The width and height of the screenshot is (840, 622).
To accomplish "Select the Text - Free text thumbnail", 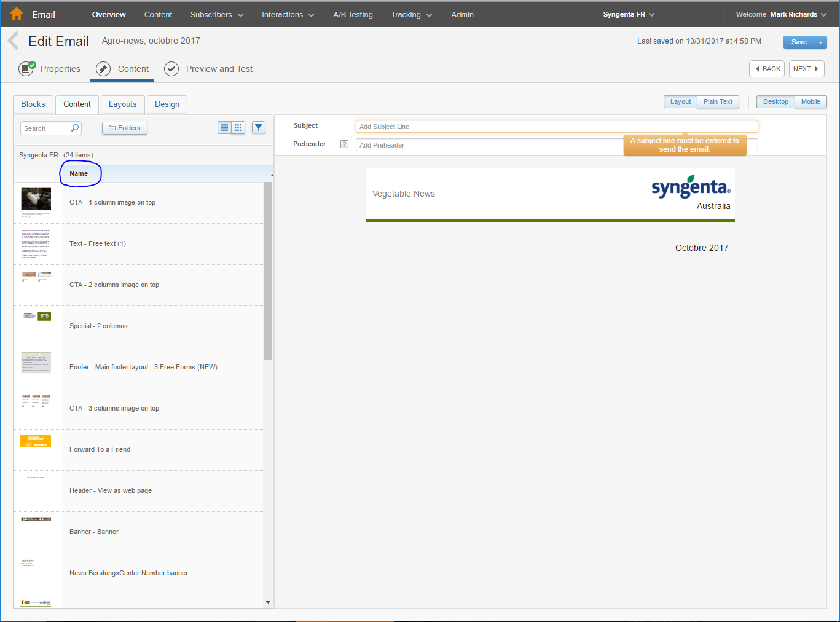I will pyautogui.click(x=36, y=243).
